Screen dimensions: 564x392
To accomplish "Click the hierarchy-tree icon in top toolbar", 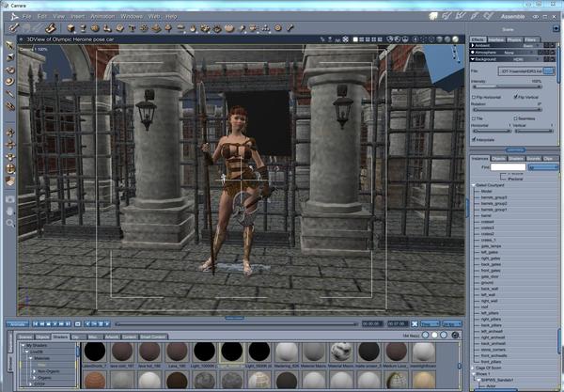I will pos(265,27).
